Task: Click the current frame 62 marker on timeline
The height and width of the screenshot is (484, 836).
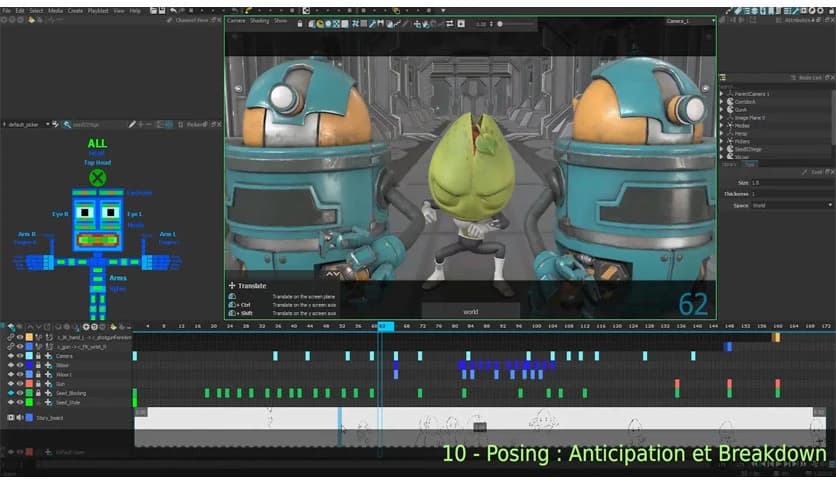Action: (x=386, y=326)
